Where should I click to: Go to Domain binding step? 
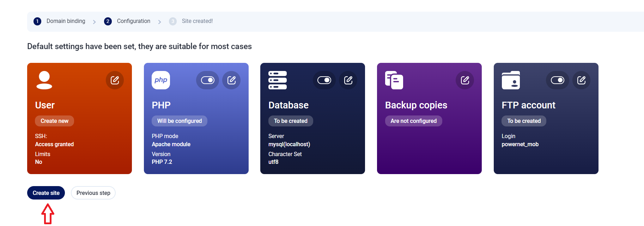pos(66,21)
